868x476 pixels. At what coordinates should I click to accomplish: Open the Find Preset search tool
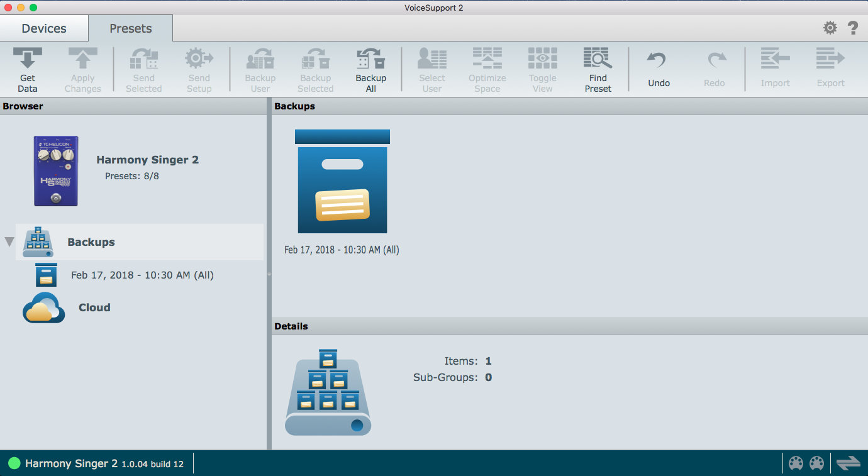[x=598, y=70]
